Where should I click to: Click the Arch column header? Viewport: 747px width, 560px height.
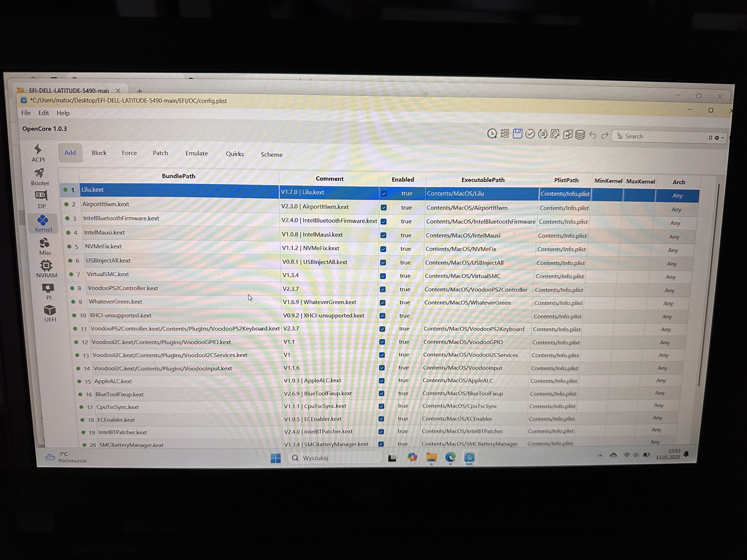(678, 182)
